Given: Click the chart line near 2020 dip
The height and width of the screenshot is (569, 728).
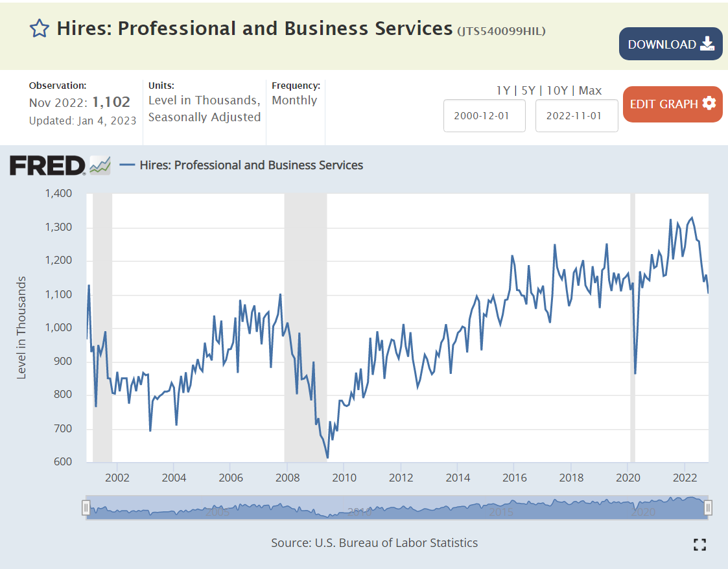Looking at the screenshot, I should point(635,373).
